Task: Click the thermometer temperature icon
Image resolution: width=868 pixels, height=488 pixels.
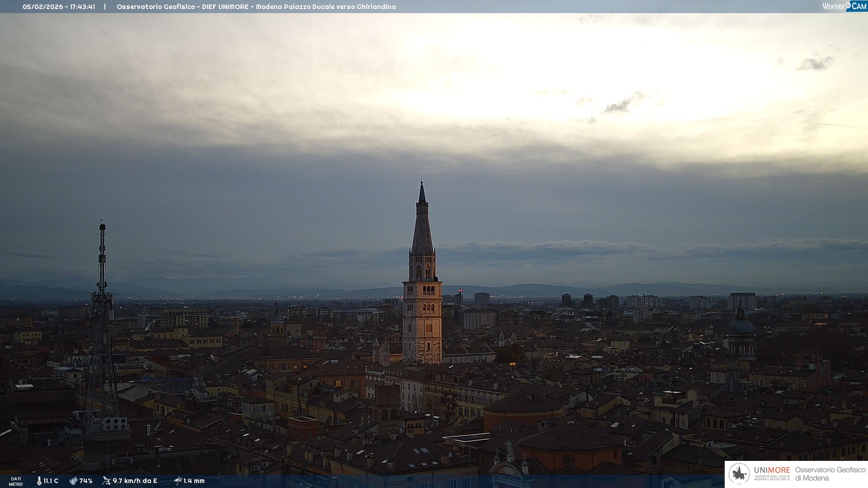Action: point(39,481)
